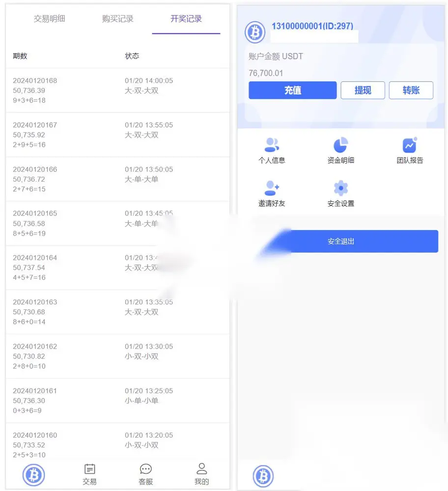Image resolution: width=448 pixels, height=491 pixels.
Task: Click the result 大-单-大单 for 13:50:05
Action: pyautogui.click(x=141, y=179)
